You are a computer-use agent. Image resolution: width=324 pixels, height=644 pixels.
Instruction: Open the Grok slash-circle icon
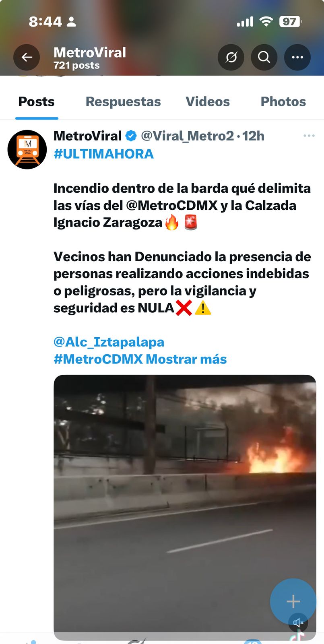point(231,57)
